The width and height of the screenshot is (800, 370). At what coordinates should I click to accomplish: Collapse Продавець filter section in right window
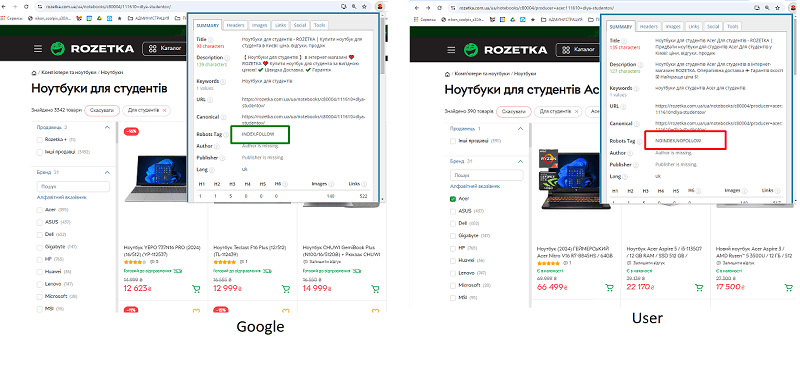coord(520,129)
